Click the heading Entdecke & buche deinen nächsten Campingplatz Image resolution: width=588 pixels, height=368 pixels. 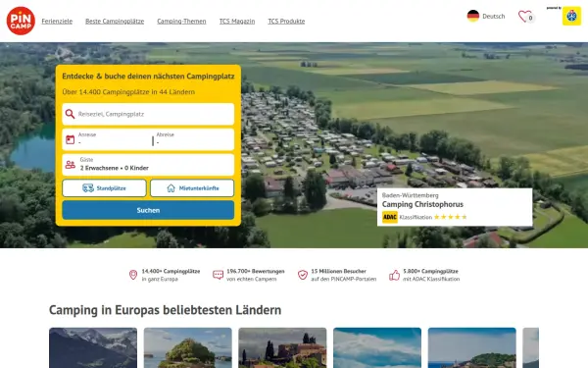tap(148, 77)
